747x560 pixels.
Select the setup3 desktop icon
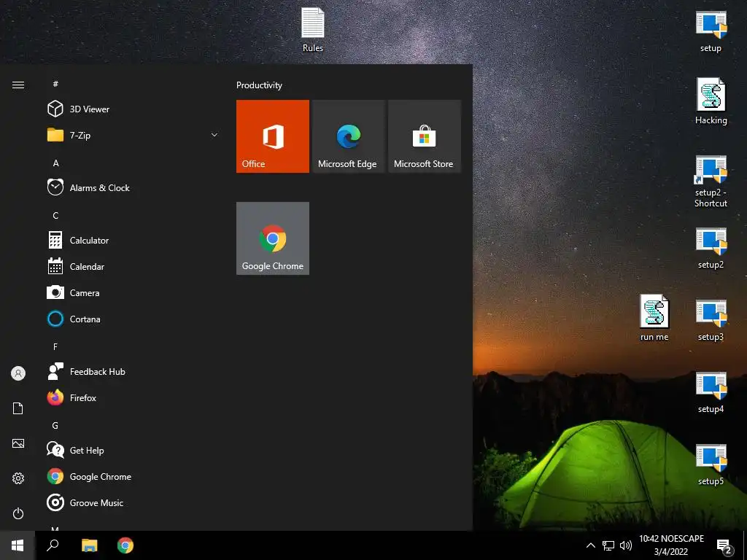click(x=711, y=321)
